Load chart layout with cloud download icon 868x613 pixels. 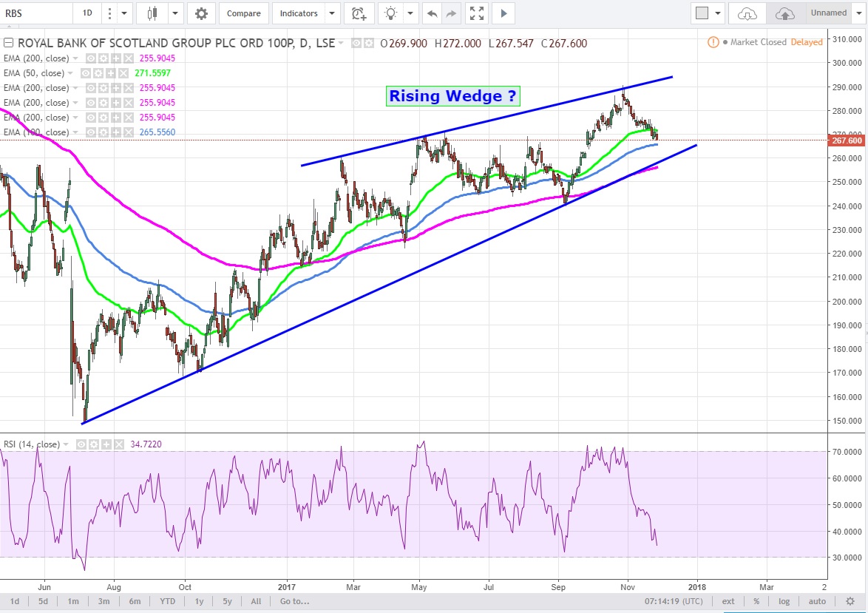point(747,13)
